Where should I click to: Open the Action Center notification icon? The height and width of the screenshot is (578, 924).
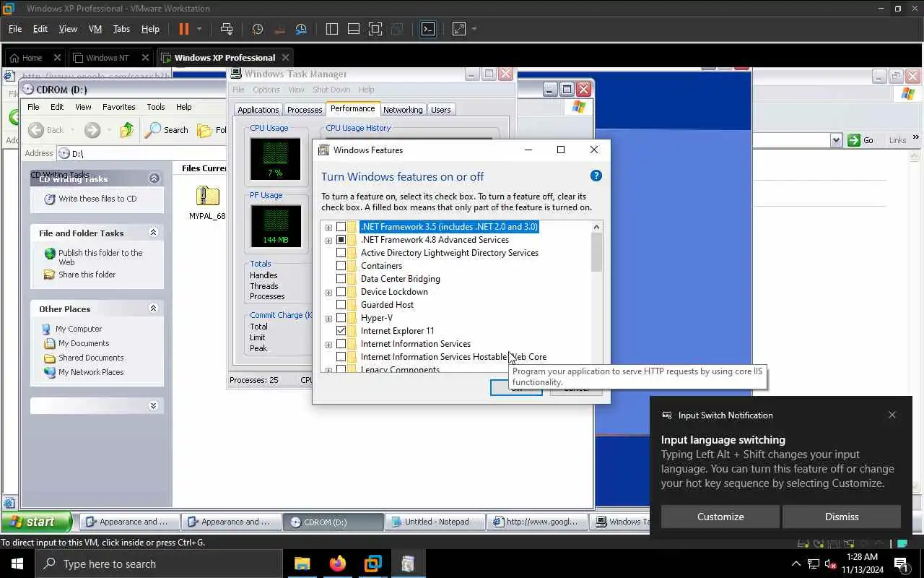click(901, 564)
